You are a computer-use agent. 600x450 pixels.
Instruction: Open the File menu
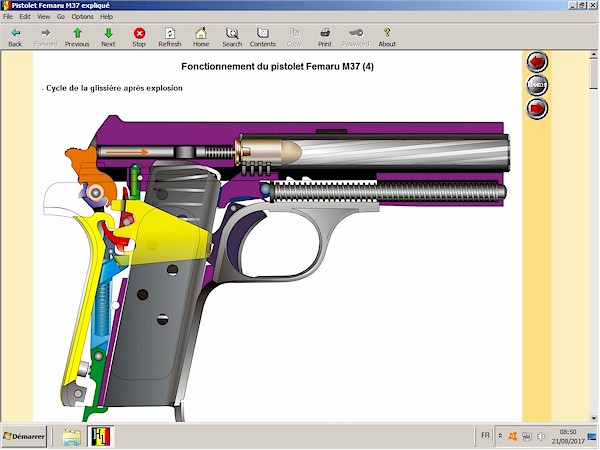pos(8,16)
